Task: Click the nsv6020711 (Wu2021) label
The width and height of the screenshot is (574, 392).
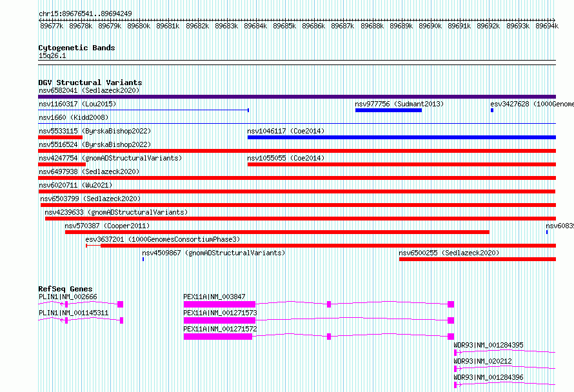Action: (x=75, y=185)
